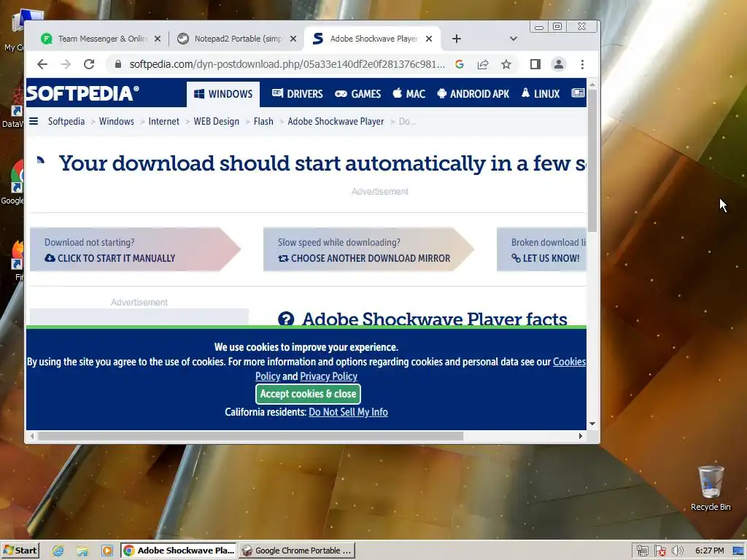This screenshot has height=560, width=747.
Task: Open the hamburger menu beside breadcrumbs
Action: [34, 122]
